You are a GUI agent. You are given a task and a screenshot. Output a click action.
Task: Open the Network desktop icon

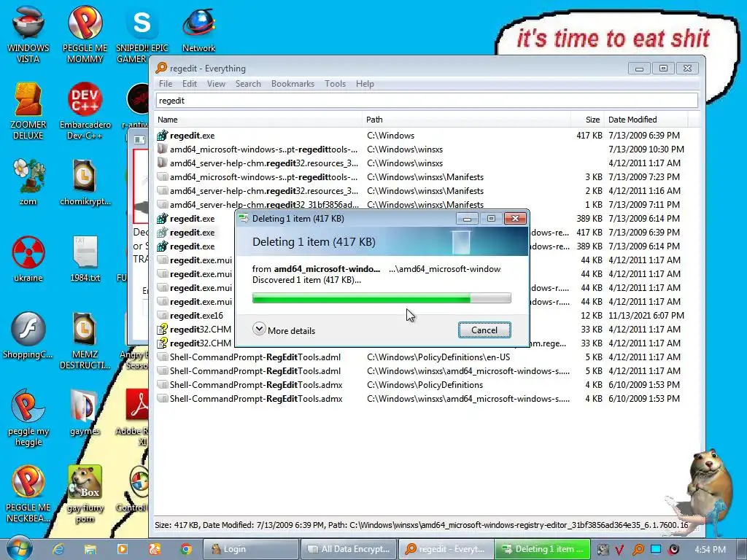[198, 29]
